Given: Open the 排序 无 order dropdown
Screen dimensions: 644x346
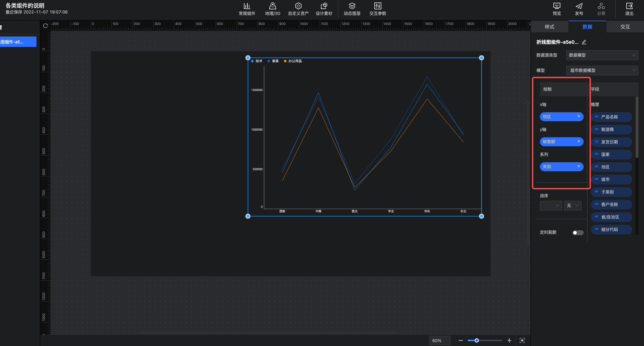Looking at the screenshot, I should (x=573, y=206).
